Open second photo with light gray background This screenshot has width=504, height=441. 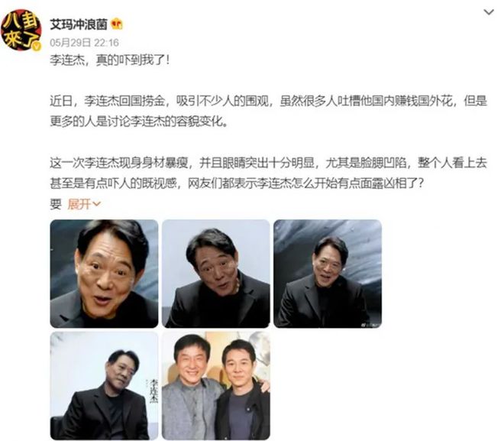click(x=216, y=274)
